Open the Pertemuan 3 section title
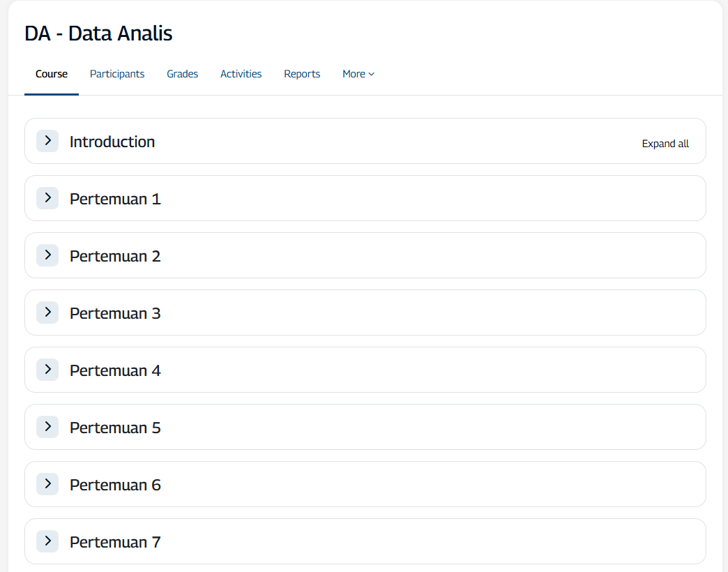Viewport: 728px width, 572px height. [115, 313]
